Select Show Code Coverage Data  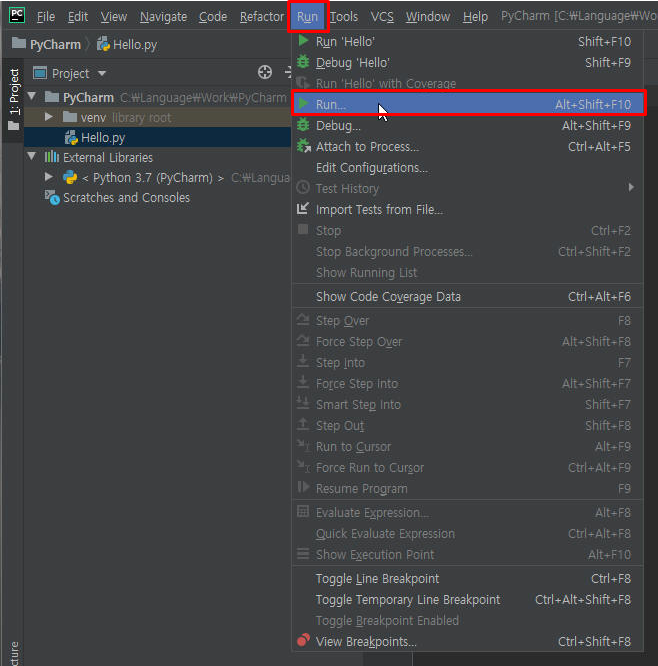pyautogui.click(x=467, y=296)
